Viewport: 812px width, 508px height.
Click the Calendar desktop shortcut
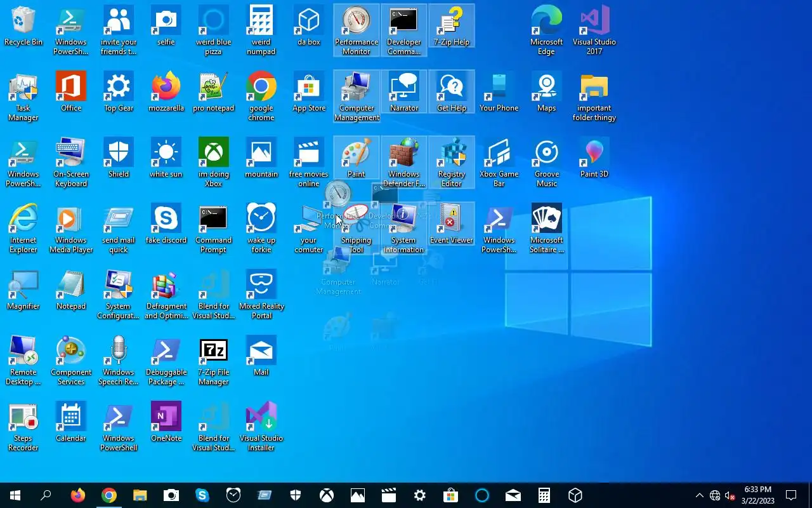(x=71, y=423)
